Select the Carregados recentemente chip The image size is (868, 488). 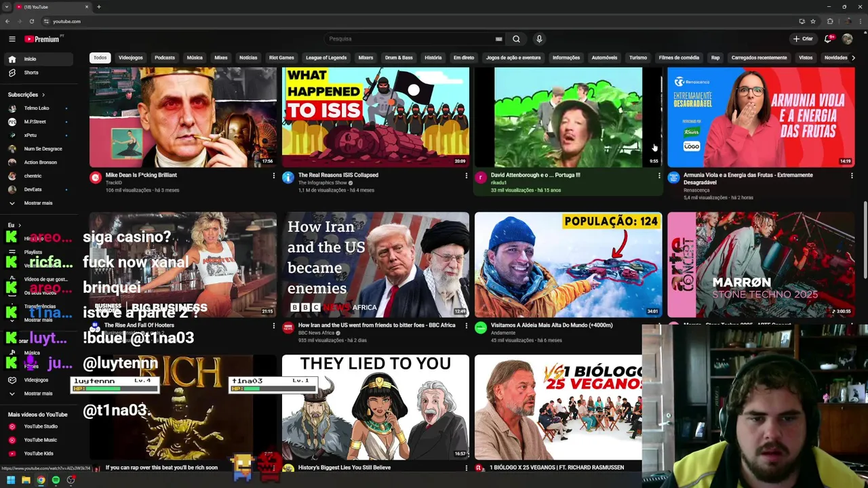pos(759,58)
